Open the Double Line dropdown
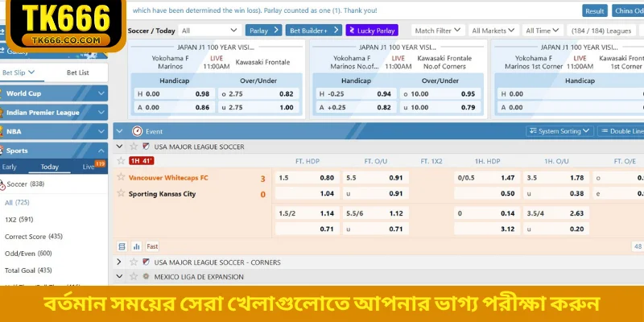The image size is (644, 322). (x=621, y=131)
